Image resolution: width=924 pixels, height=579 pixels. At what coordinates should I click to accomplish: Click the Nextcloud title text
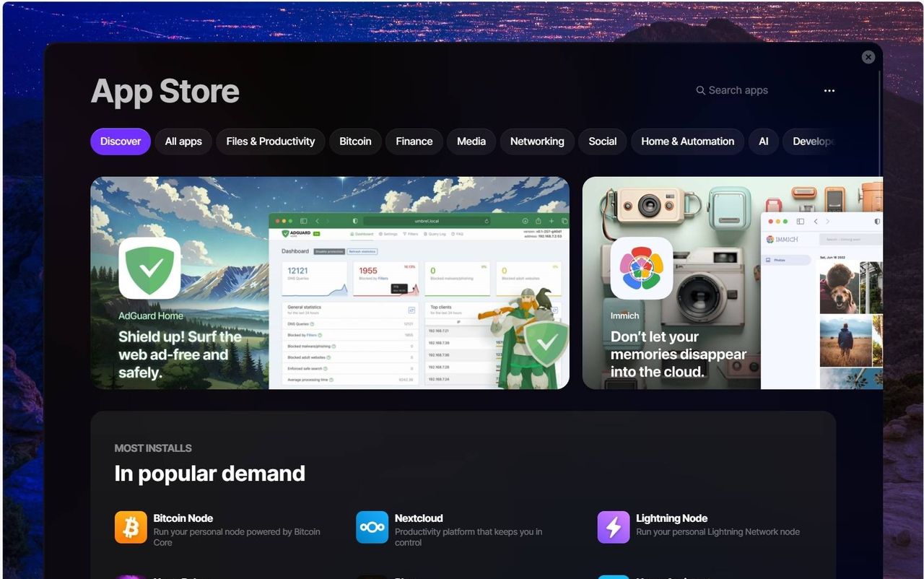(x=419, y=518)
